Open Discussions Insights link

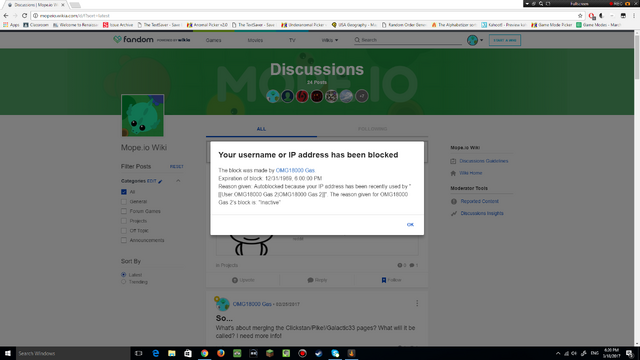pos(482,213)
